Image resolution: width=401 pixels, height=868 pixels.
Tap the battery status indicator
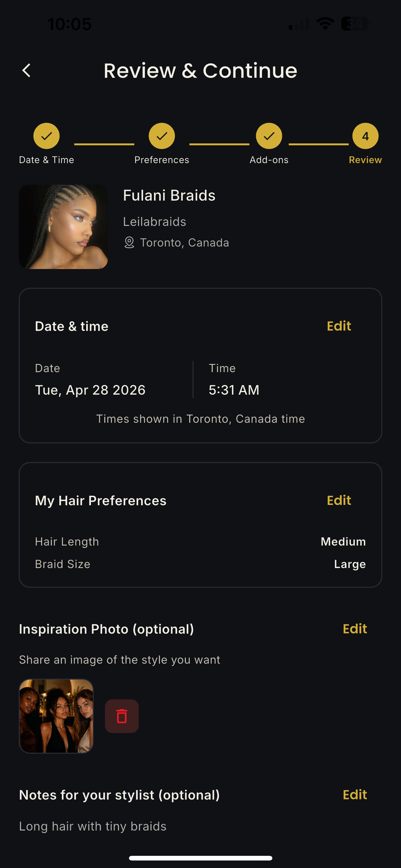tap(355, 23)
